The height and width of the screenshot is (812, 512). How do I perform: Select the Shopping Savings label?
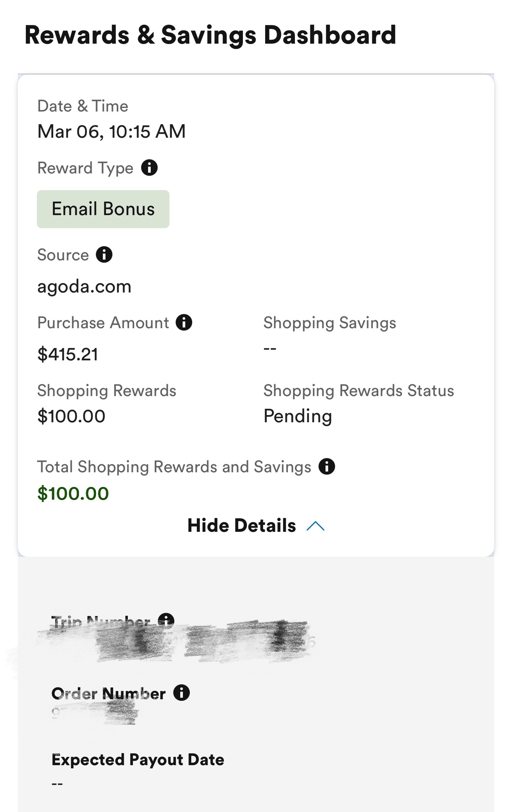(329, 323)
